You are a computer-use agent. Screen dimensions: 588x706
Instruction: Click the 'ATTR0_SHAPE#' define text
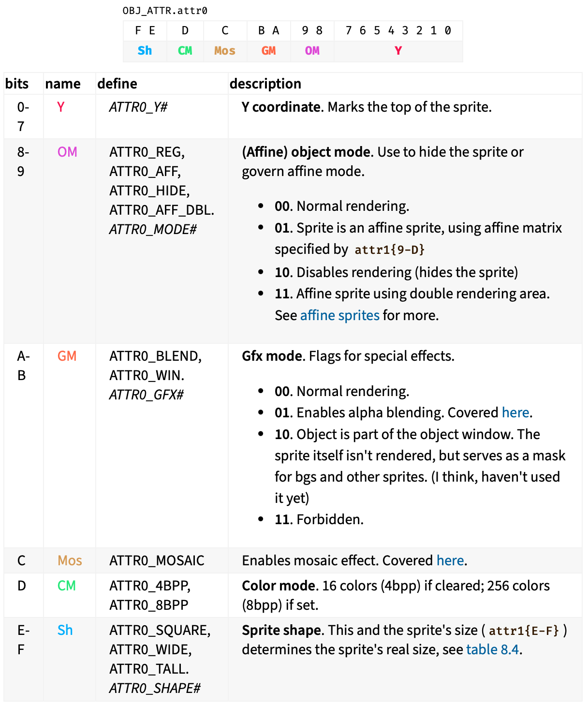[x=155, y=688]
